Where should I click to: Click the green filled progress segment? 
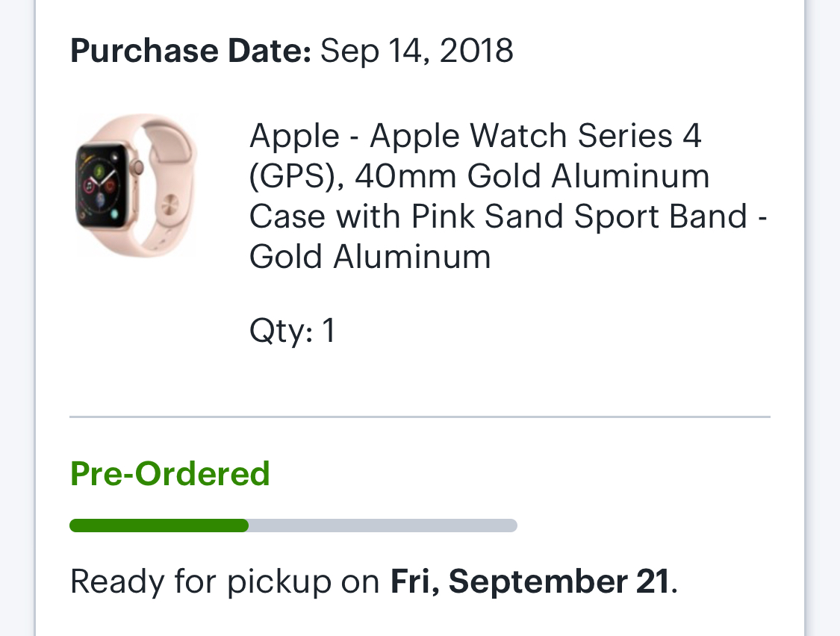(x=158, y=526)
